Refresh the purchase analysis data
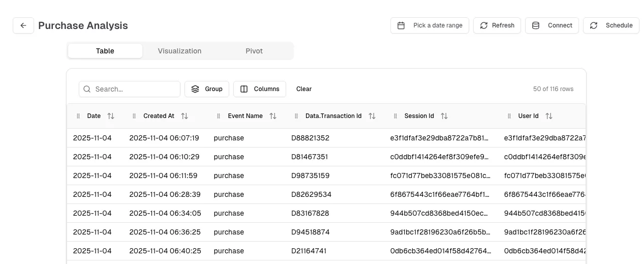The width and height of the screenshot is (644, 264). 497,25
